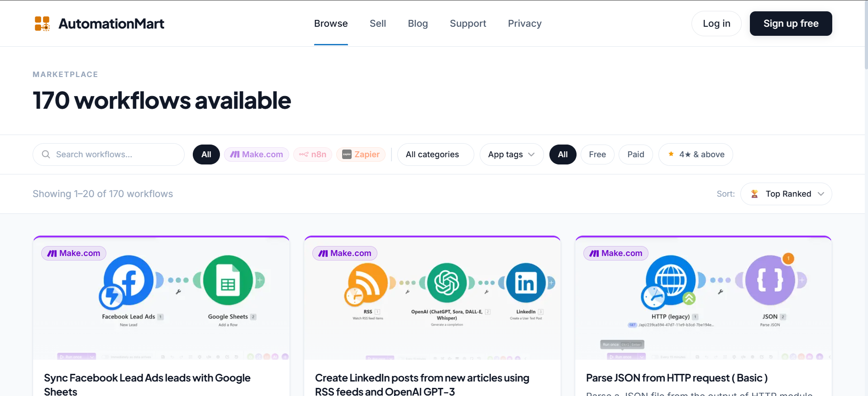Go to the Browse tab

(x=331, y=24)
